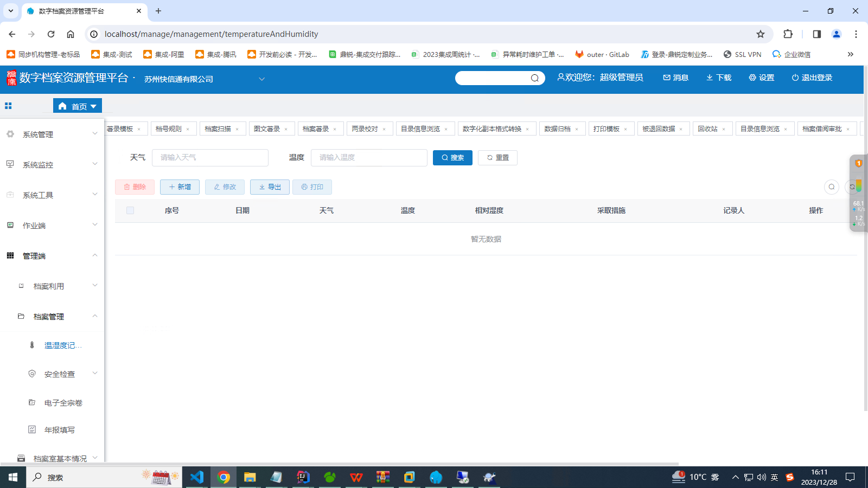Click the blue 搜索 search button
Screen dimensions: 868x488
452,158
